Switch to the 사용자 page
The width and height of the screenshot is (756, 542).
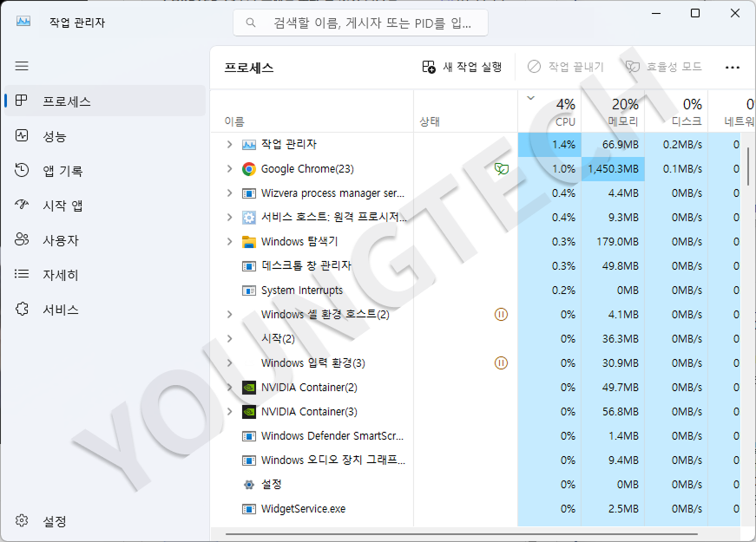(x=105, y=240)
